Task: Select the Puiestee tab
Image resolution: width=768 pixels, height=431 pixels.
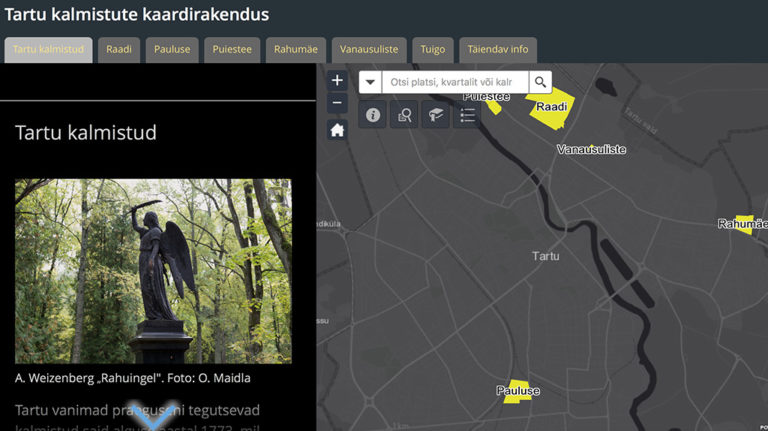Action: [x=232, y=49]
